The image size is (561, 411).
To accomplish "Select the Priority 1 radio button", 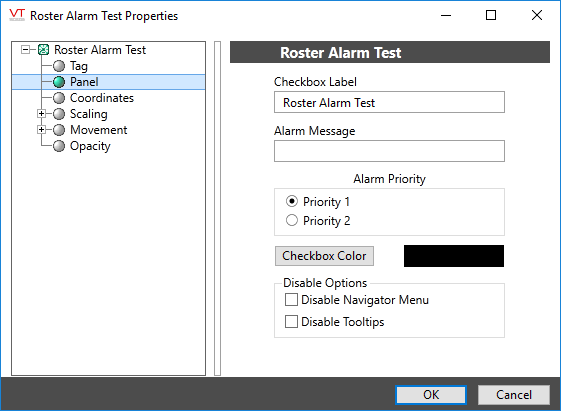I will point(292,201).
